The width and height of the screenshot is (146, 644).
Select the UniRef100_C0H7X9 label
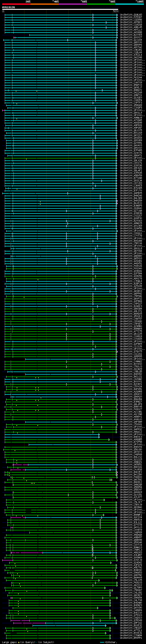tap(131, 82)
